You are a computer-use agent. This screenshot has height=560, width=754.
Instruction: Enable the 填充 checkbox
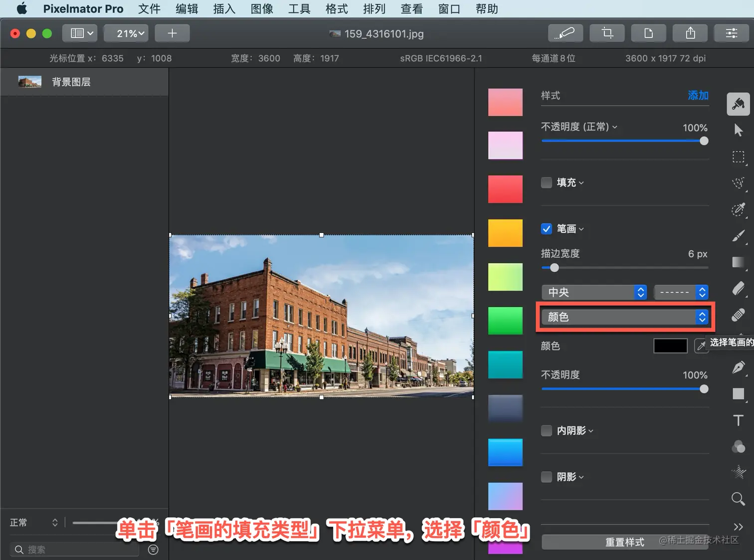point(547,183)
